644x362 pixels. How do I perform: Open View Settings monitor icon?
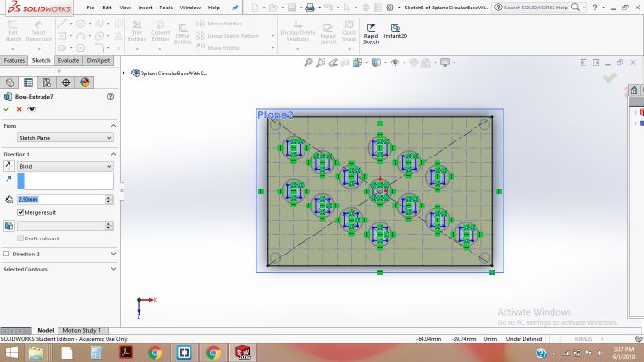(445, 63)
